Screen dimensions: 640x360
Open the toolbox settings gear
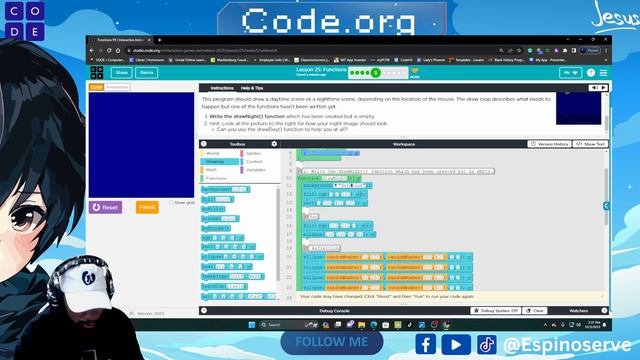[x=274, y=144]
